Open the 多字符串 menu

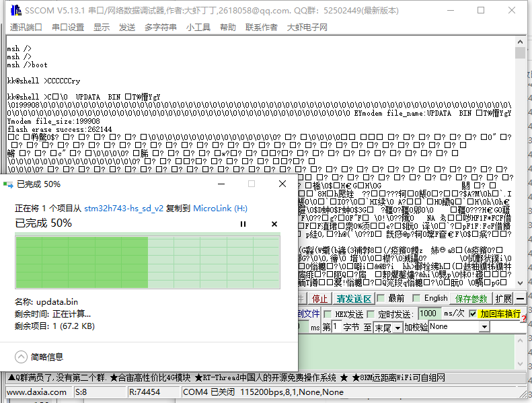(161, 27)
